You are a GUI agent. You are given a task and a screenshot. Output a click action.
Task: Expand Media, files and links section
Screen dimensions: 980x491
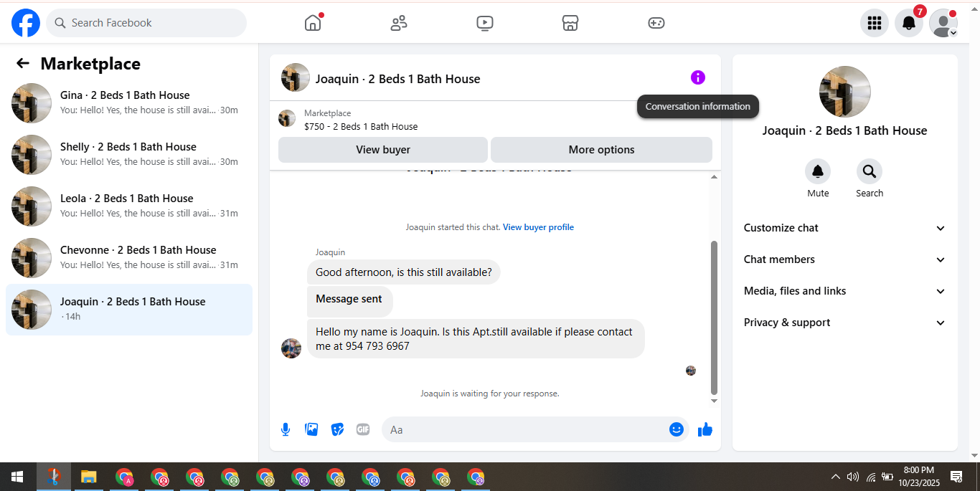point(845,291)
